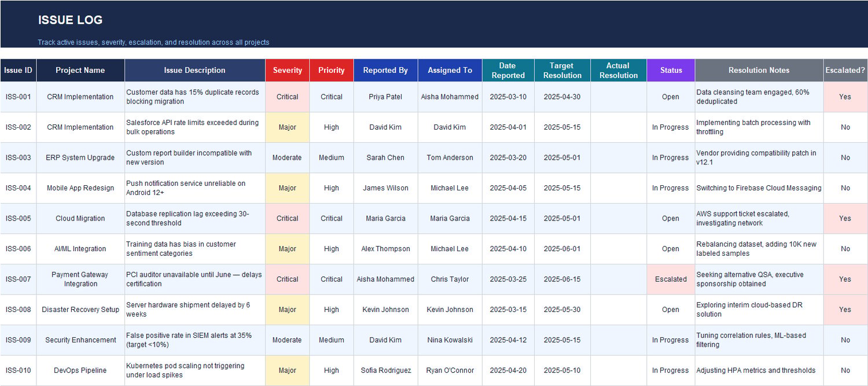Select the No escalated cell for ISS-010
Viewport: 868px width, 386px height.
point(845,370)
